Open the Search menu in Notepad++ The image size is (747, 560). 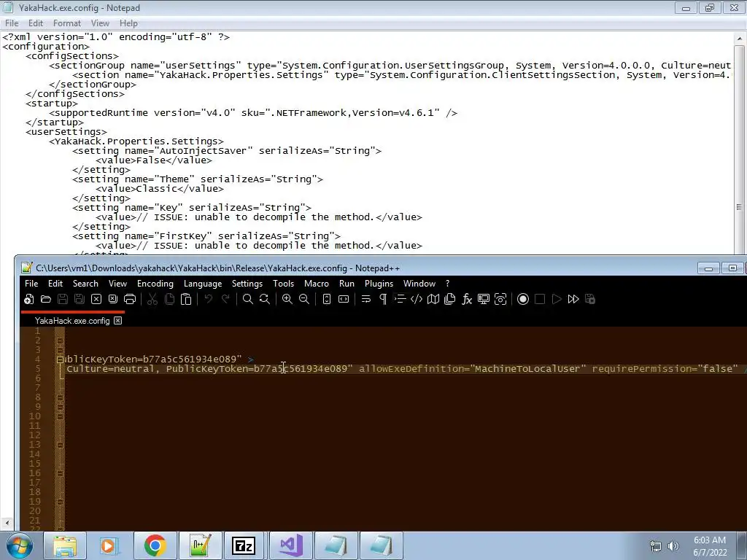(x=85, y=284)
